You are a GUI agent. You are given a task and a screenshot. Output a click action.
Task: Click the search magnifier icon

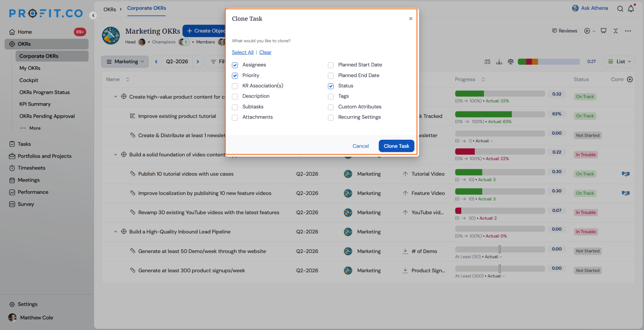tap(620, 9)
